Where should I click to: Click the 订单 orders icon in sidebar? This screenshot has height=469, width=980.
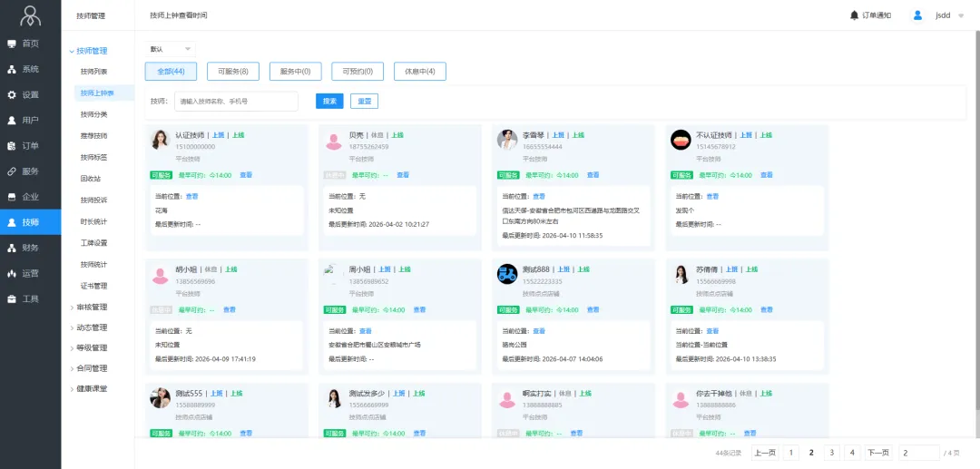[x=12, y=145]
